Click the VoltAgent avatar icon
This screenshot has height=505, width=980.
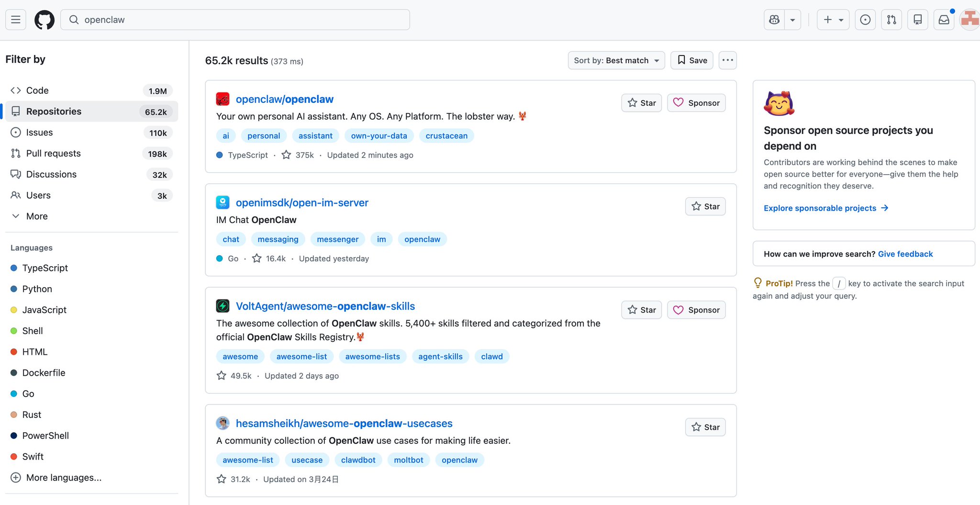click(223, 306)
